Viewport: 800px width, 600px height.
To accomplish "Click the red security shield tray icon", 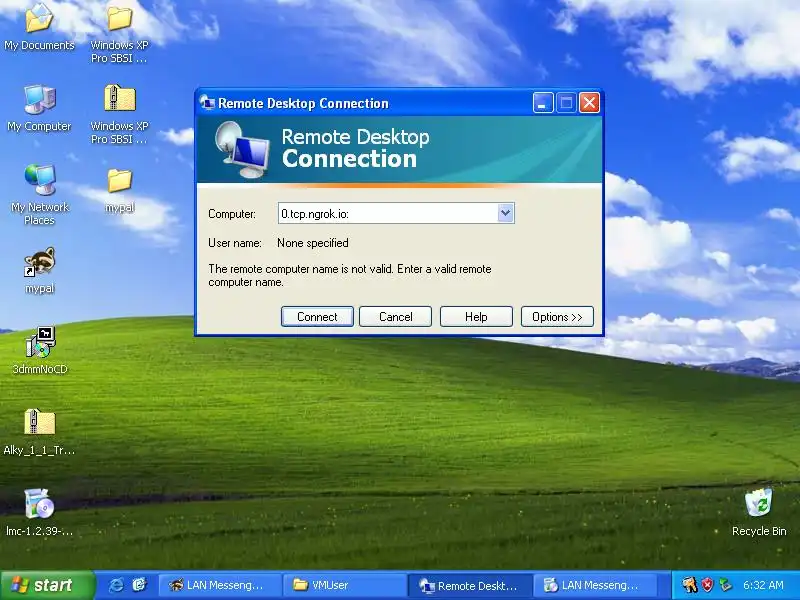I will click(x=707, y=585).
